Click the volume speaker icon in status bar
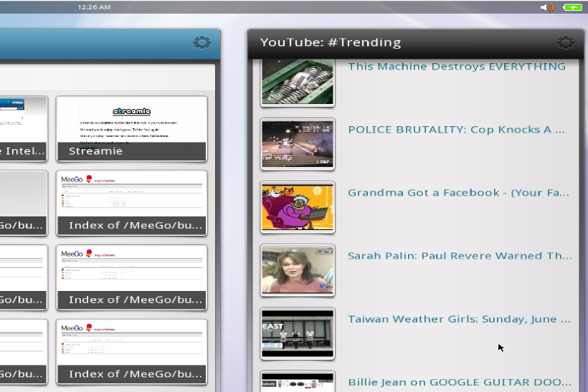This screenshot has height=392, width=588. [547, 7]
